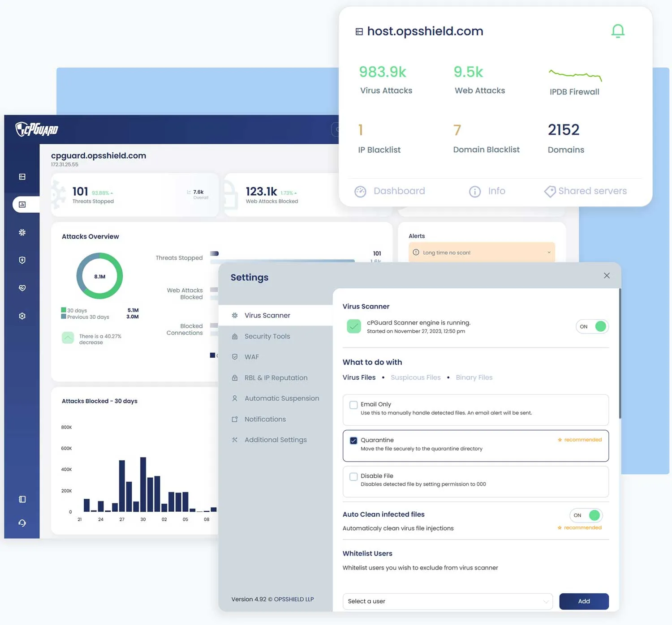
Task: Uncheck the Quarantine checkbox
Action: tap(353, 441)
